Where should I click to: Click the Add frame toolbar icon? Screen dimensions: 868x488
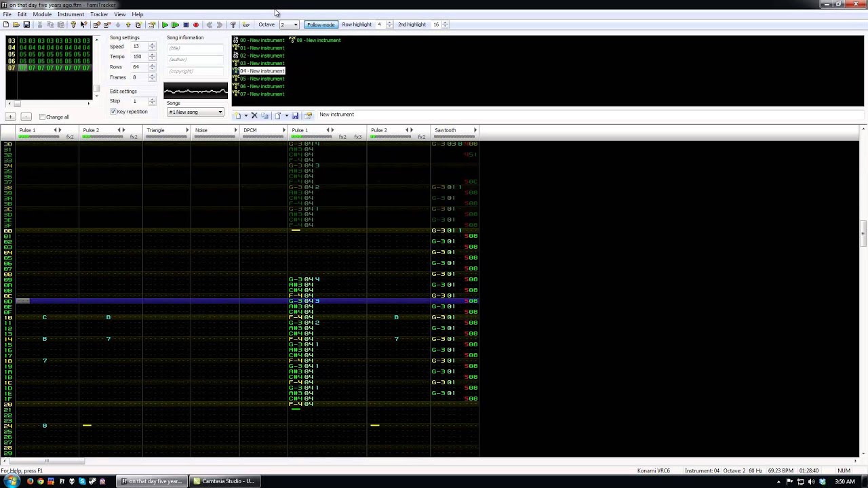click(97, 24)
